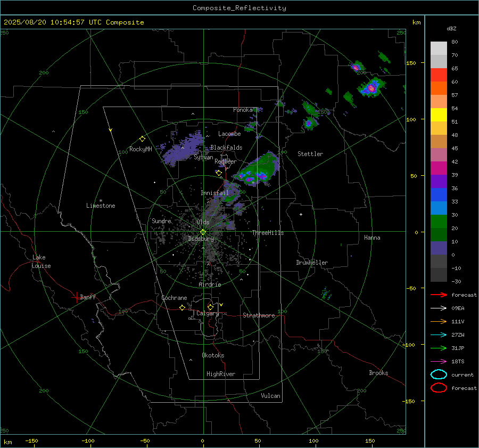This screenshot has height=448, width=479.
Task: Click the Banff label
Action: 88,297
